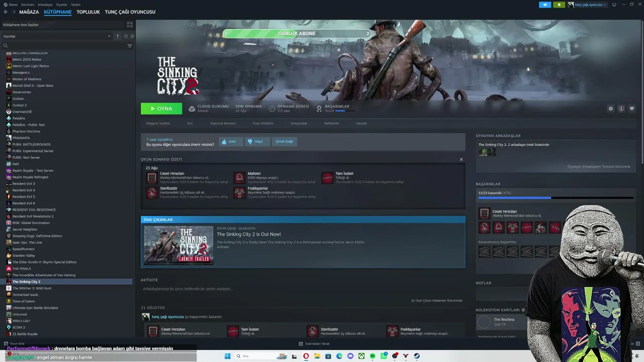Open the Topluluk Merkezi game tab
The image size is (644, 362).
point(223,123)
